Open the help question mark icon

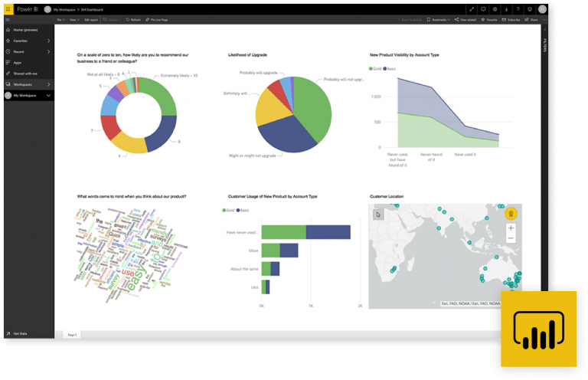pos(518,9)
